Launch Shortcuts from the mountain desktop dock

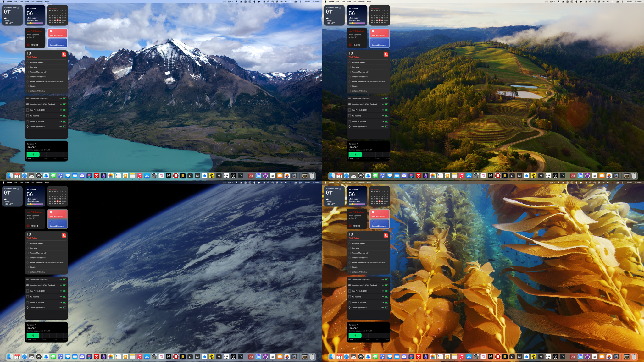click(x=89, y=176)
